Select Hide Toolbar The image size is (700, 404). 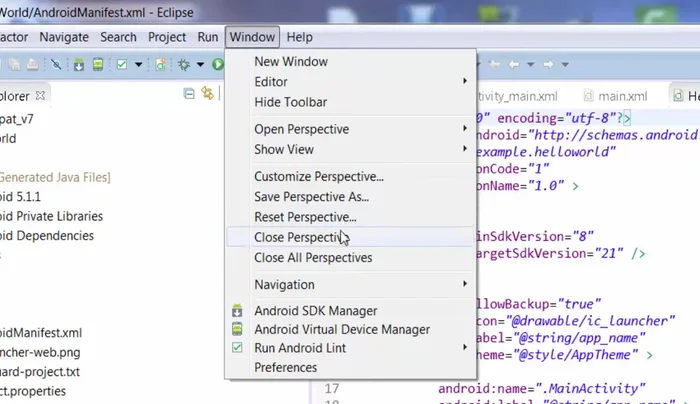click(350, 102)
